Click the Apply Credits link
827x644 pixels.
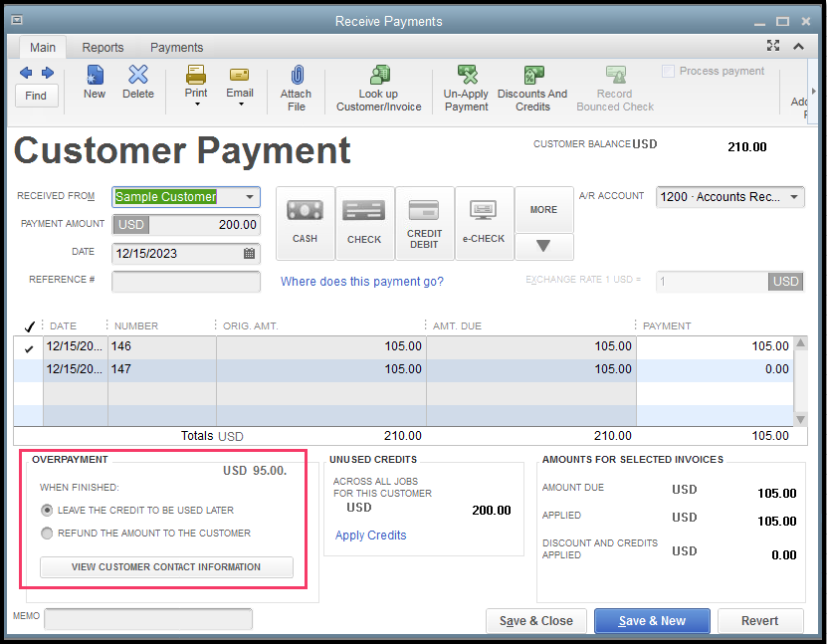(371, 536)
